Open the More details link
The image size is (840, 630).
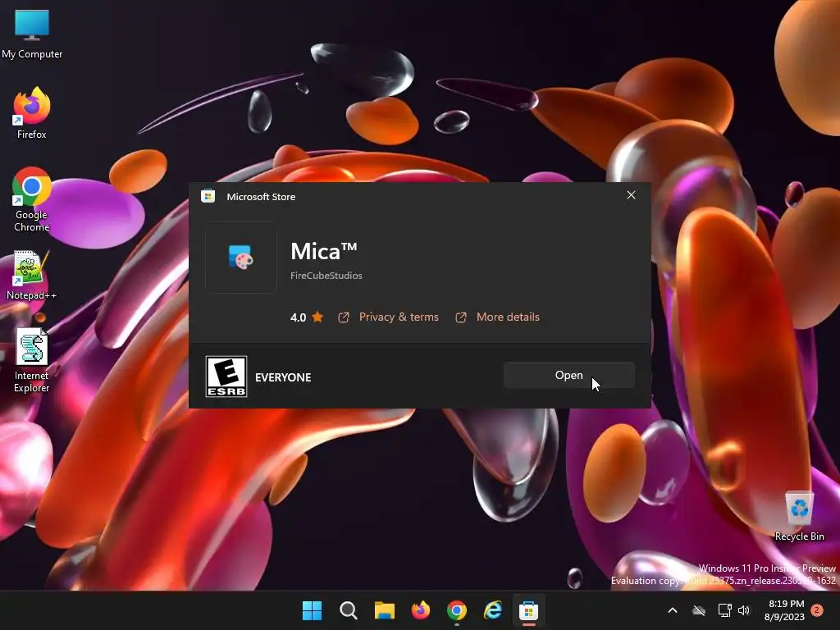point(508,317)
